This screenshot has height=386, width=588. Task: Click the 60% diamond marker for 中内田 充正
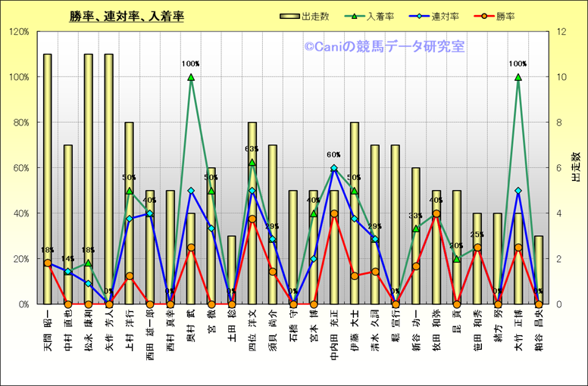click(x=334, y=168)
